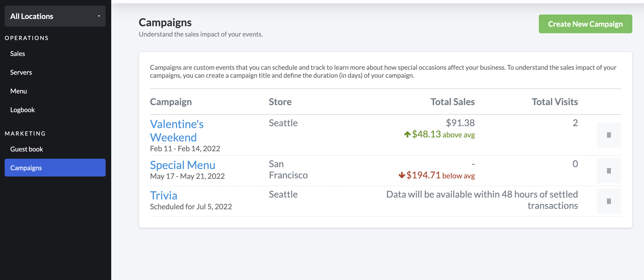Click trash icon for Special Menu campaign
The height and width of the screenshot is (280, 644).
point(608,171)
